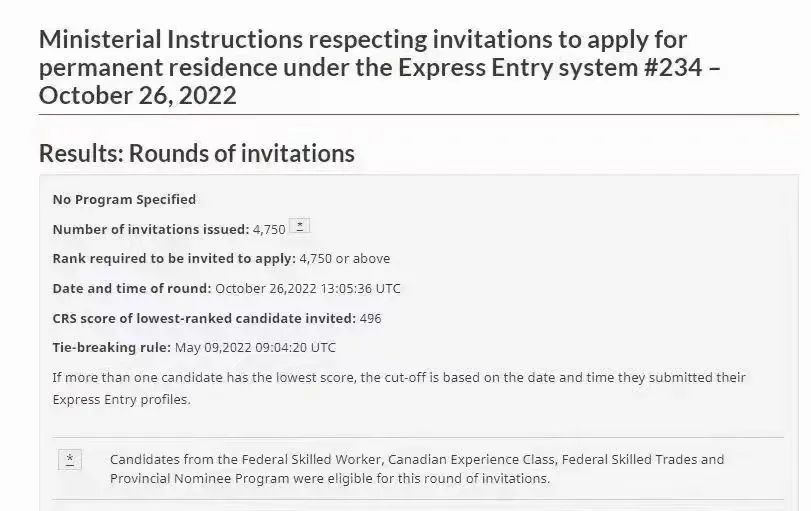
Task: Click the asterisk marker in the footnote section
Action: 70,460
